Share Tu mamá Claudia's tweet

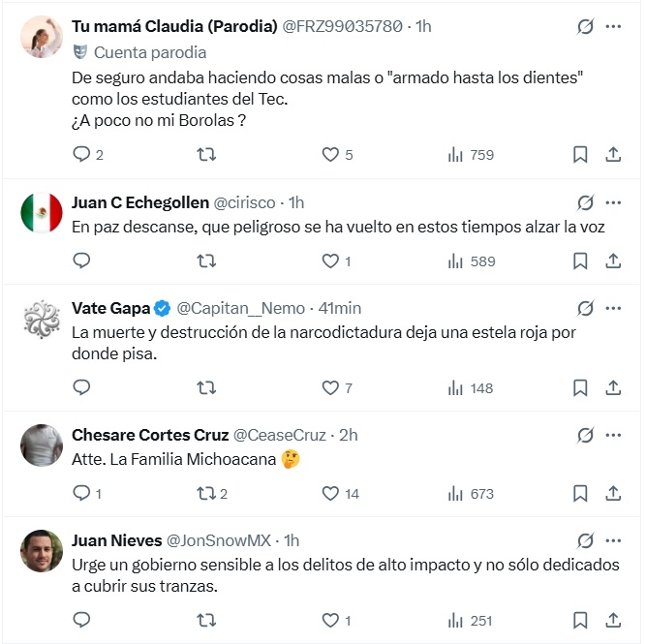(x=613, y=155)
